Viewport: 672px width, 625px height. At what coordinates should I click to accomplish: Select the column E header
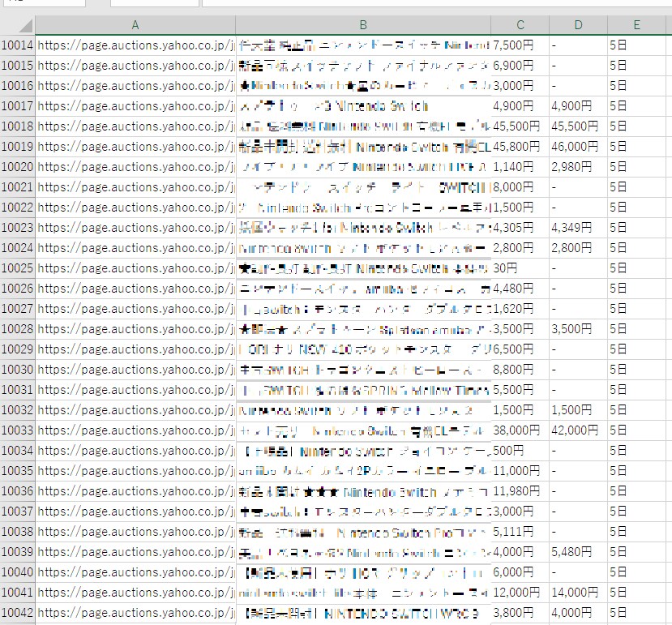(637, 25)
